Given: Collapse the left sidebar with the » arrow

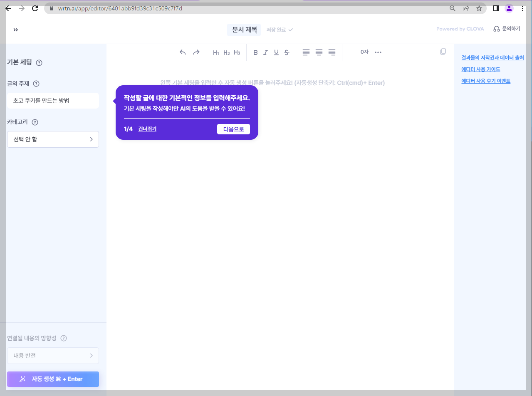Looking at the screenshot, I should pos(15,29).
